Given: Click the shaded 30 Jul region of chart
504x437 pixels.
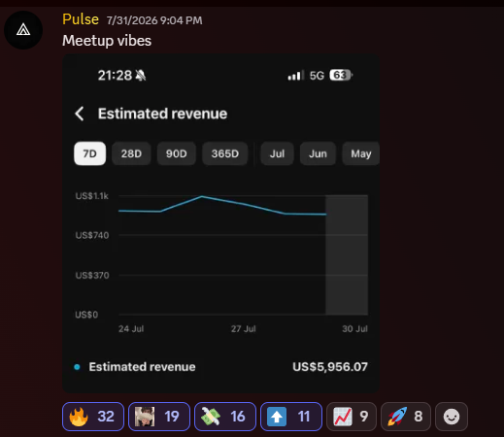Looking at the screenshot, I should click(x=347, y=254).
